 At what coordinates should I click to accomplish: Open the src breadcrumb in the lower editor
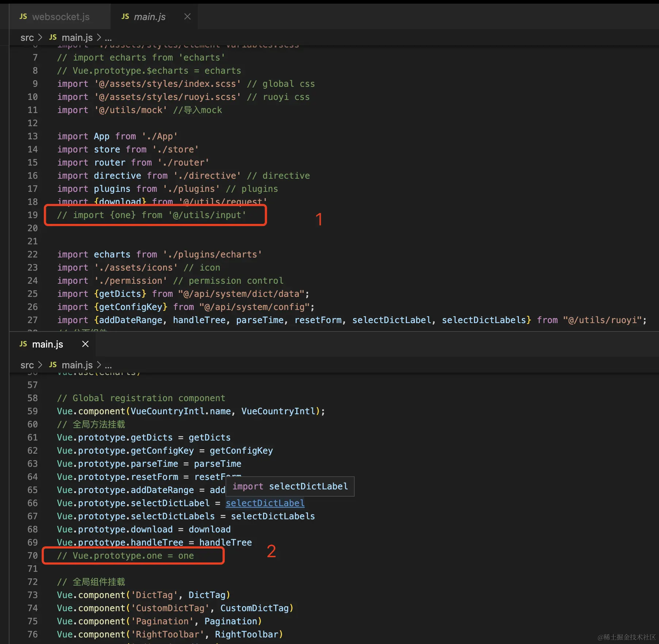click(x=27, y=365)
